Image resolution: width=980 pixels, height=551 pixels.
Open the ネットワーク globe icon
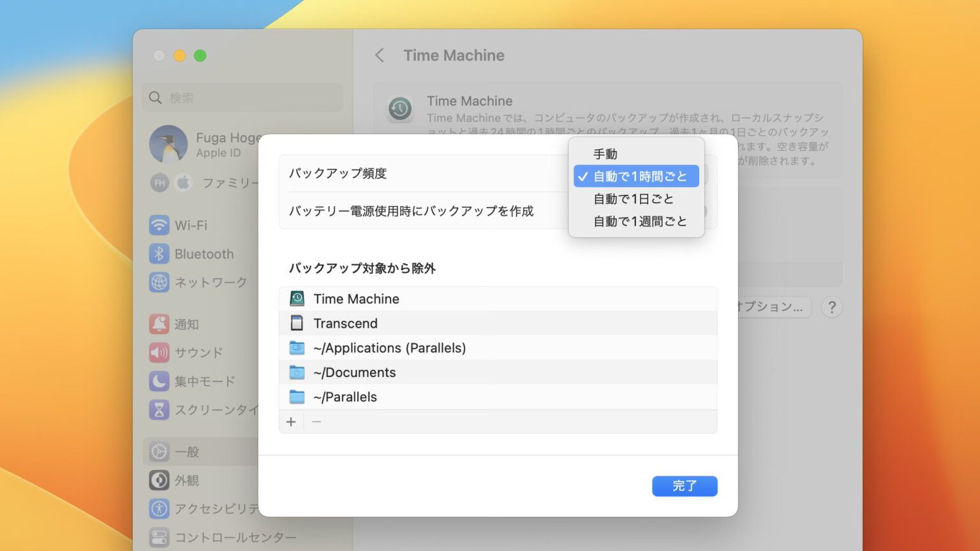[x=159, y=282]
